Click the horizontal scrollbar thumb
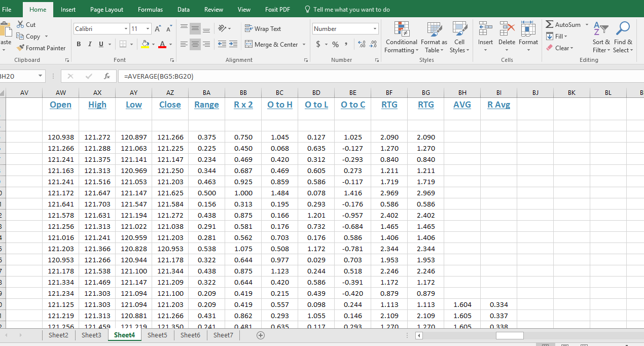The width and height of the screenshot is (644, 346). click(x=510, y=335)
